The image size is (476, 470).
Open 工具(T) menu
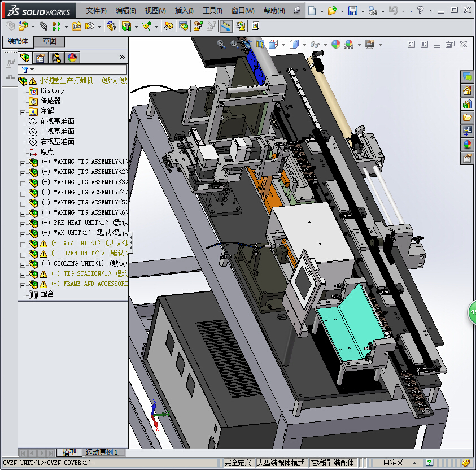pos(212,11)
